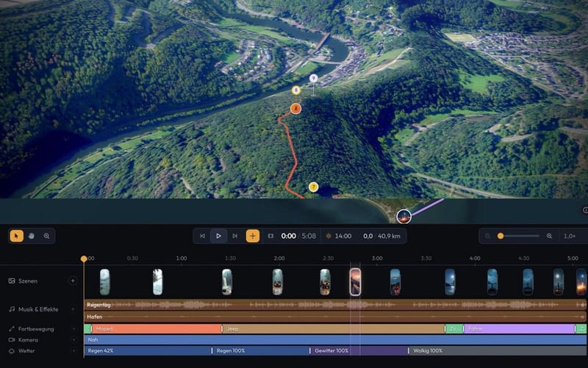Click the timeline zoom slider handle
This screenshot has height=368, width=588.
501,236
